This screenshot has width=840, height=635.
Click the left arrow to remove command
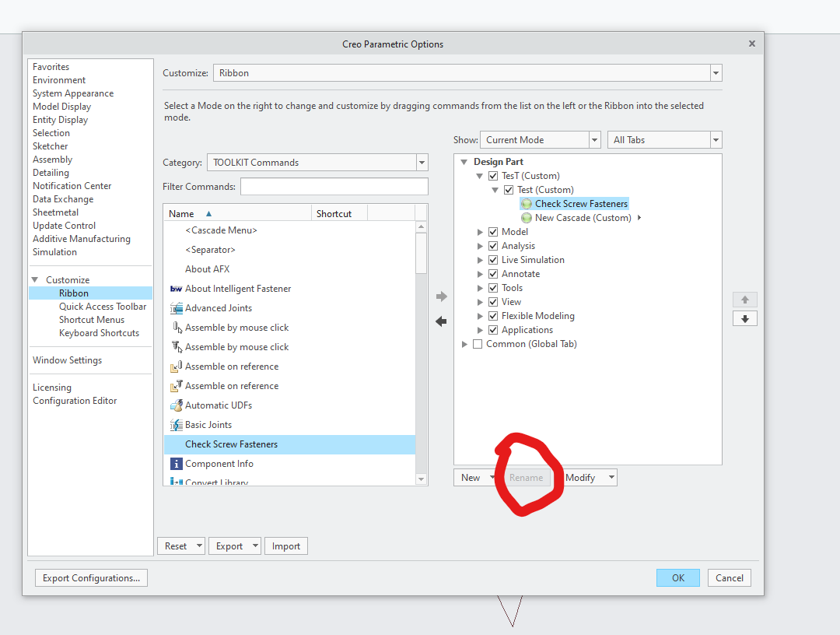coord(442,321)
